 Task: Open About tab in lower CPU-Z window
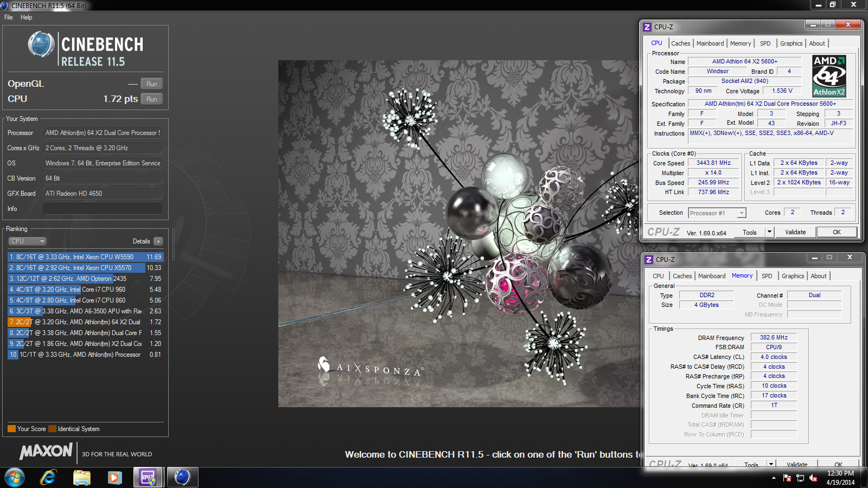[x=819, y=276]
